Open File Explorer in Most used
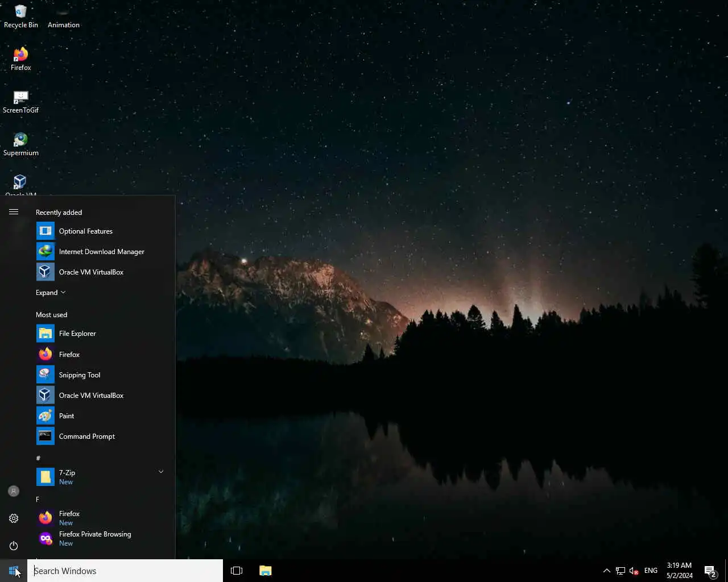 point(101,334)
